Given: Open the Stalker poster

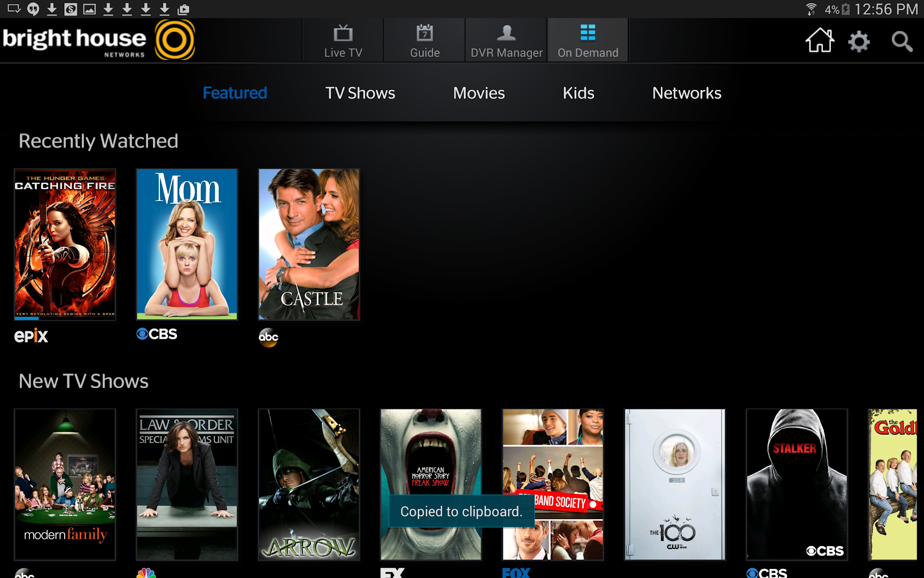Looking at the screenshot, I should 797,485.
